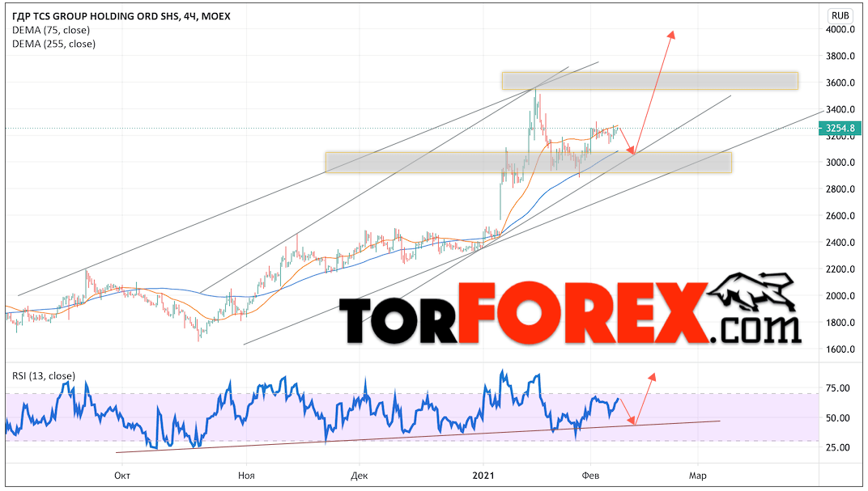Click the 1600.0 price axis label
Screen dimensions: 868x491
(840, 349)
